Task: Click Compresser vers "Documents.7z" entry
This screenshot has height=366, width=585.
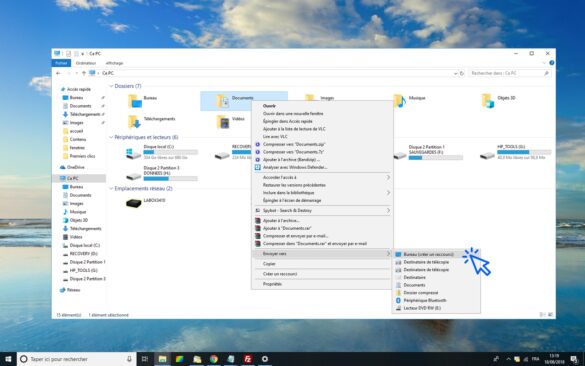Action: pos(293,152)
